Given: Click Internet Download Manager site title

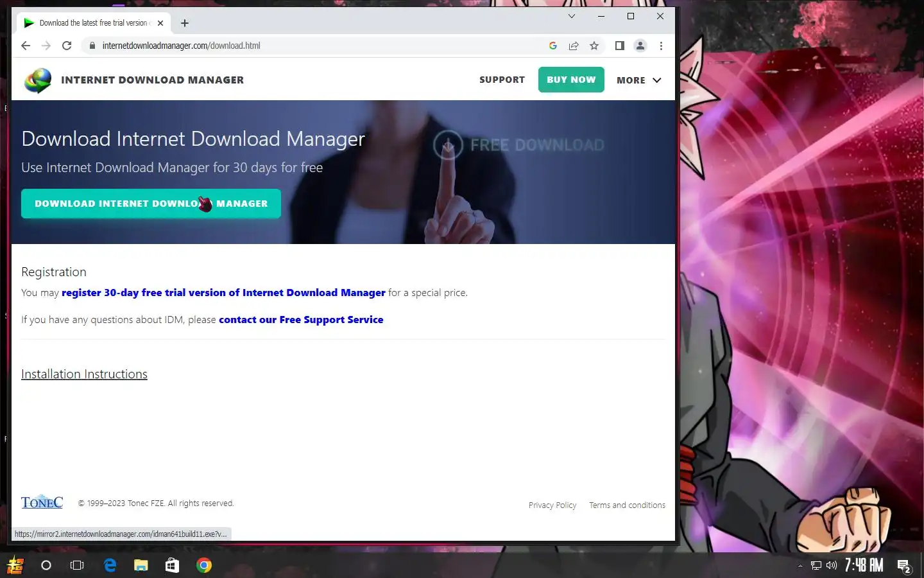Looking at the screenshot, I should [152, 80].
